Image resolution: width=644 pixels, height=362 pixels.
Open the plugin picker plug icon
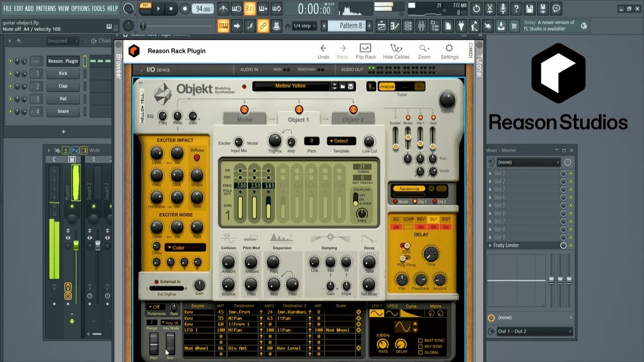click(461, 26)
